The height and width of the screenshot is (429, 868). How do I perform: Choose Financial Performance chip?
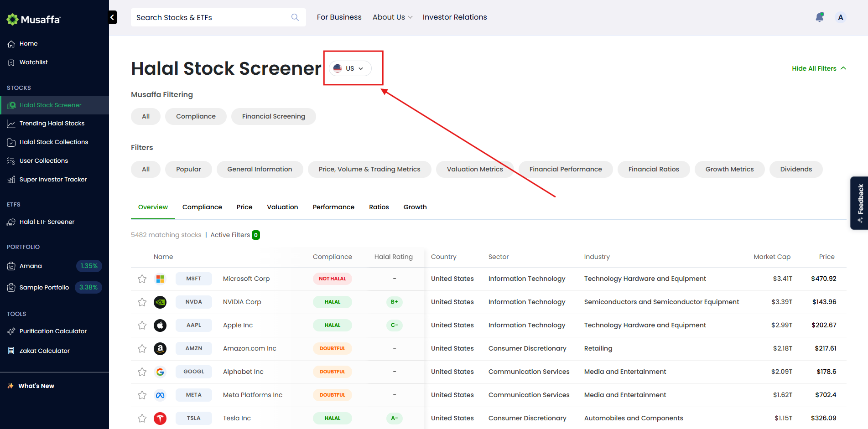tap(566, 169)
